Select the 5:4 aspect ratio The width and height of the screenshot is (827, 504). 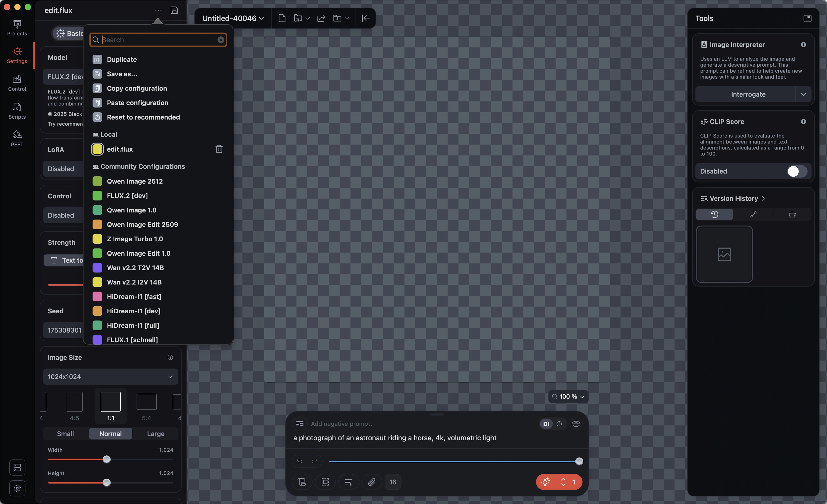coord(146,406)
